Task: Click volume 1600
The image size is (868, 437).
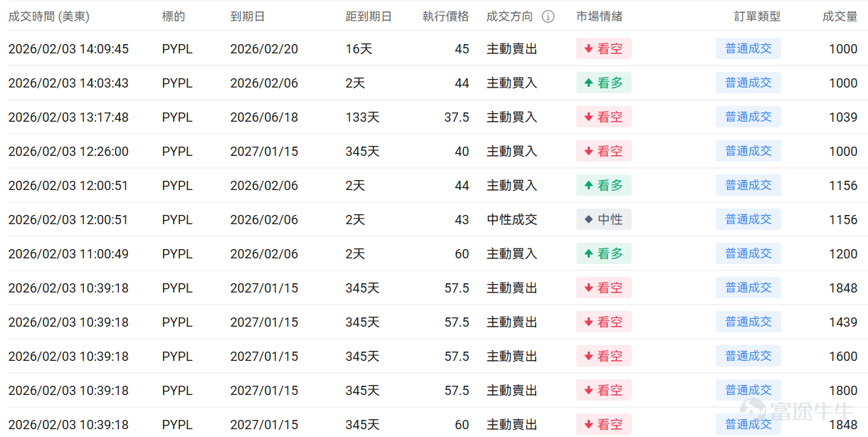Action: coord(843,357)
